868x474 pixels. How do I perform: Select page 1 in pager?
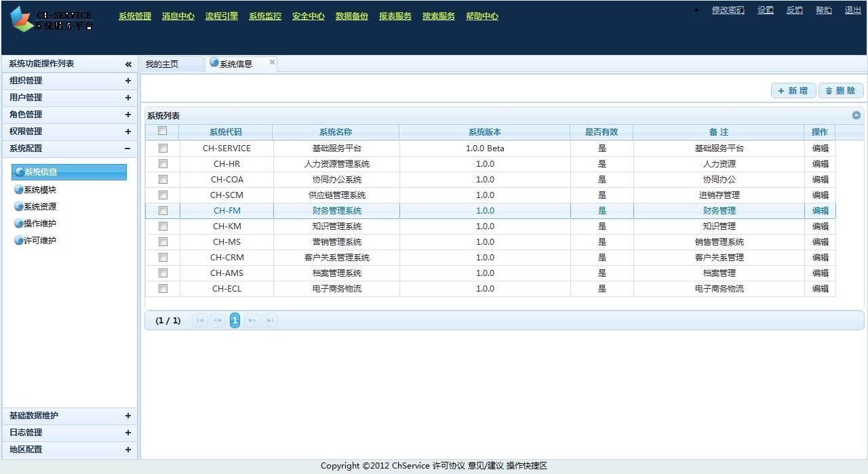tap(235, 321)
